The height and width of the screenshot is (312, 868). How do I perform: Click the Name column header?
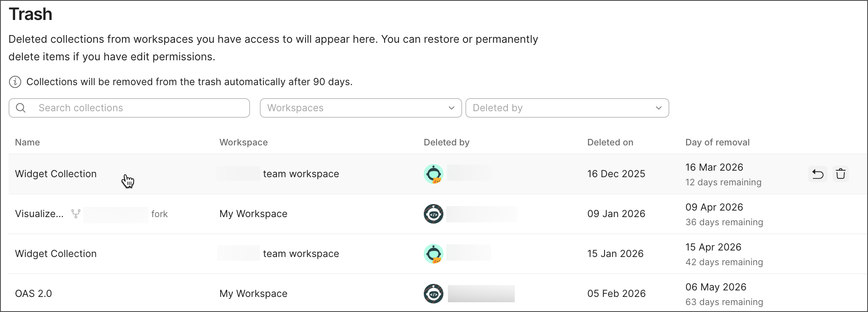pyautogui.click(x=27, y=143)
